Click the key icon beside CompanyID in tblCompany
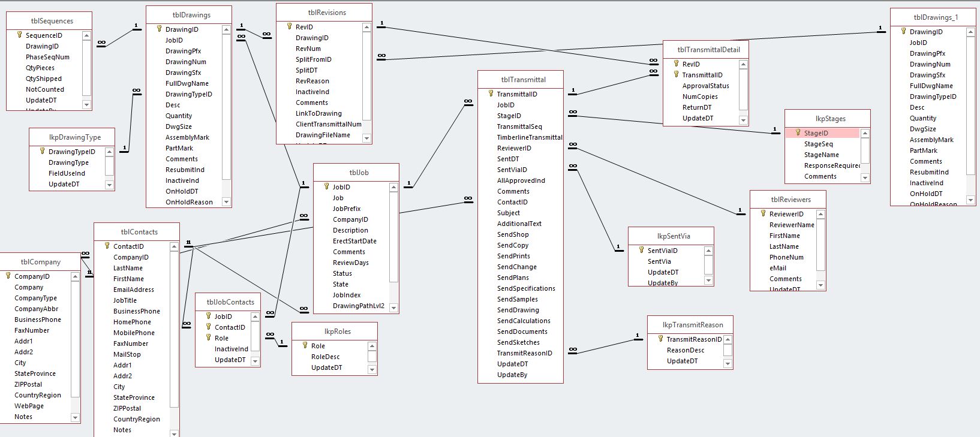 (8, 276)
